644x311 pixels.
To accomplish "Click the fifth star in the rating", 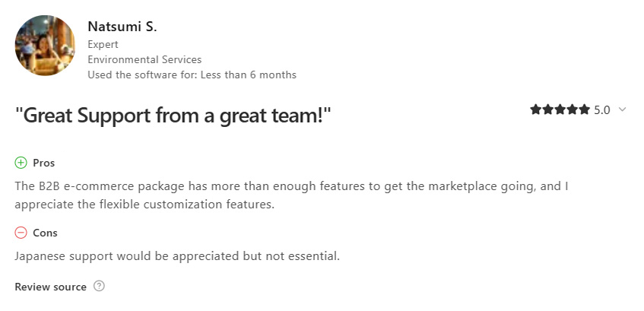I will click(585, 109).
